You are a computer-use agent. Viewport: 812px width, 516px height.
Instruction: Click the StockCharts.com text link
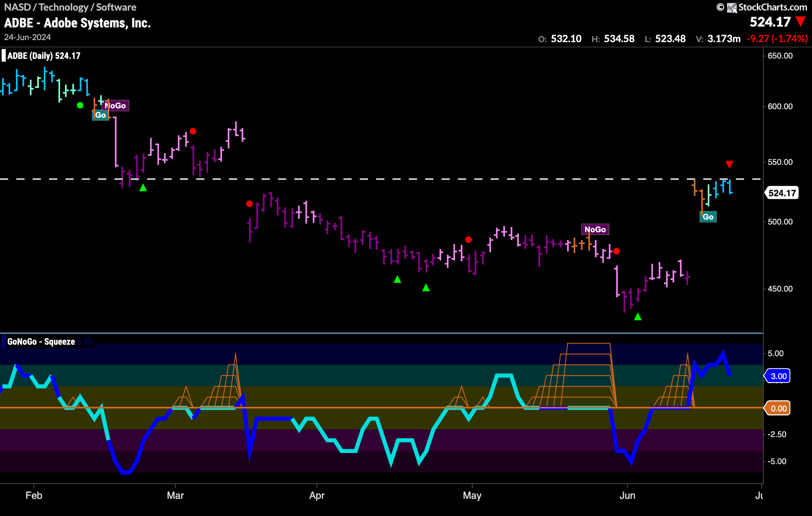(773, 7)
